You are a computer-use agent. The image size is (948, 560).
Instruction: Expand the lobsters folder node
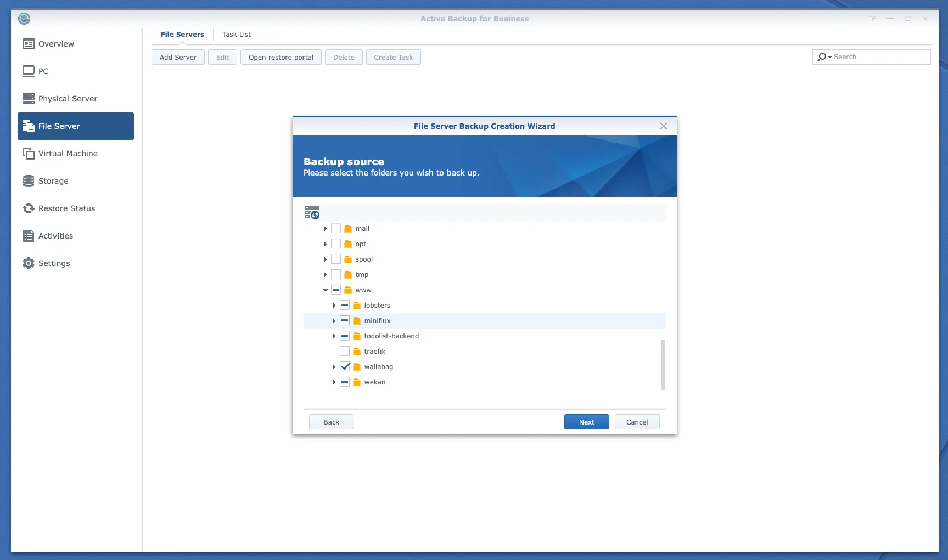click(334, 306)
